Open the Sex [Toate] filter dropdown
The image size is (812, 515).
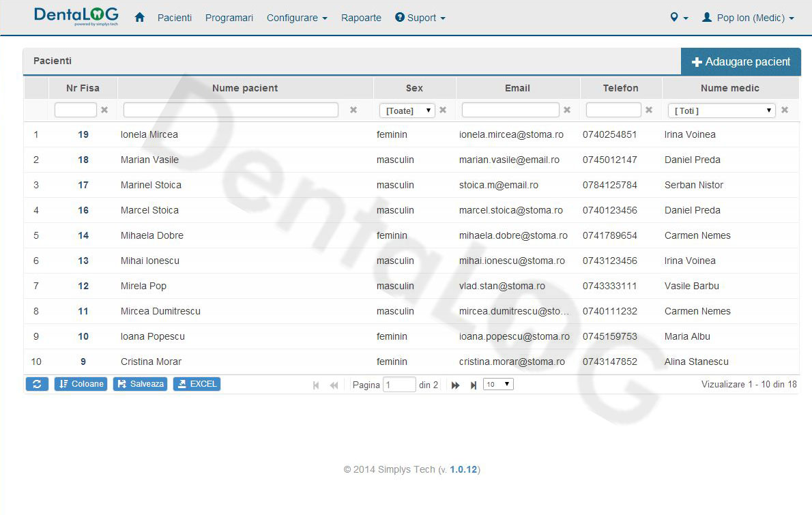tap(407, 111)
